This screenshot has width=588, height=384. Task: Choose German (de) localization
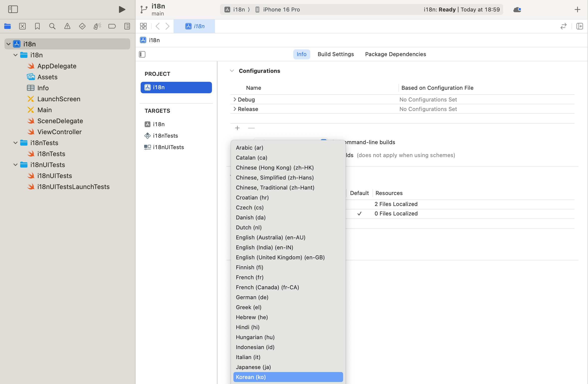point(288,297)
